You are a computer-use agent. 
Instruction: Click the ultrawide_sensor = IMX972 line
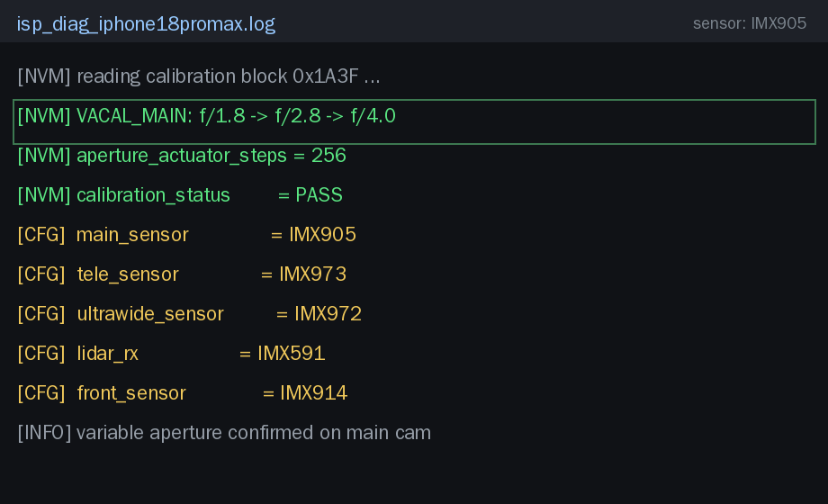click(189, 314)
